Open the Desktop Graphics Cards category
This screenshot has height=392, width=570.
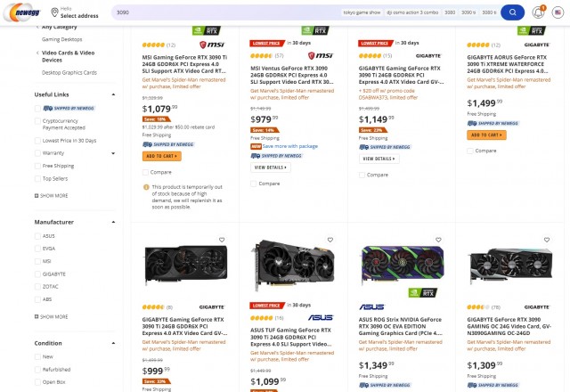coord(69,73)
